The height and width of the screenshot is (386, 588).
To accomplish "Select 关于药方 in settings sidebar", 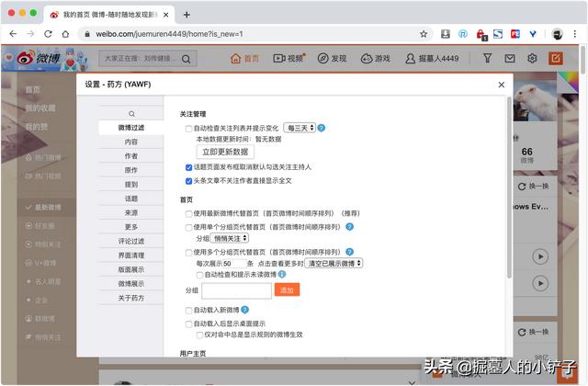I will click(130, 298).
